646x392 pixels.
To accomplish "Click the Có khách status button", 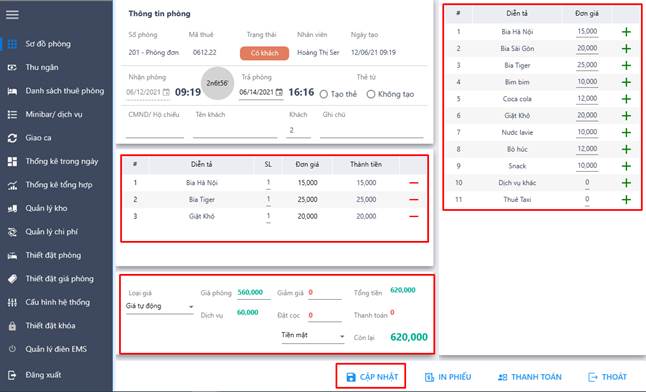I will tap(264, 53).
